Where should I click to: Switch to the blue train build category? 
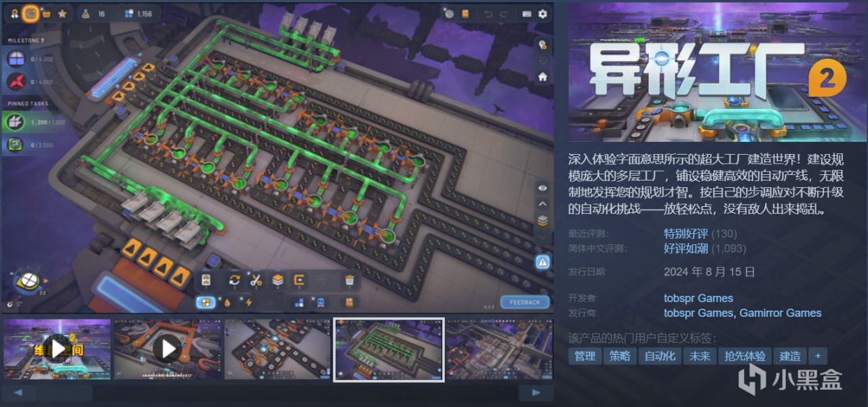(319, 303)
